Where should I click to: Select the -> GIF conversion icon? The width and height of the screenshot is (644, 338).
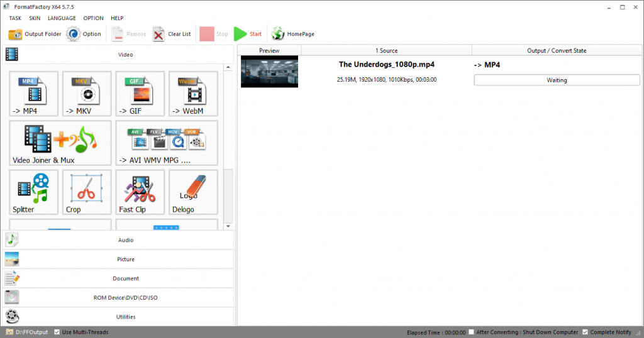140,94
